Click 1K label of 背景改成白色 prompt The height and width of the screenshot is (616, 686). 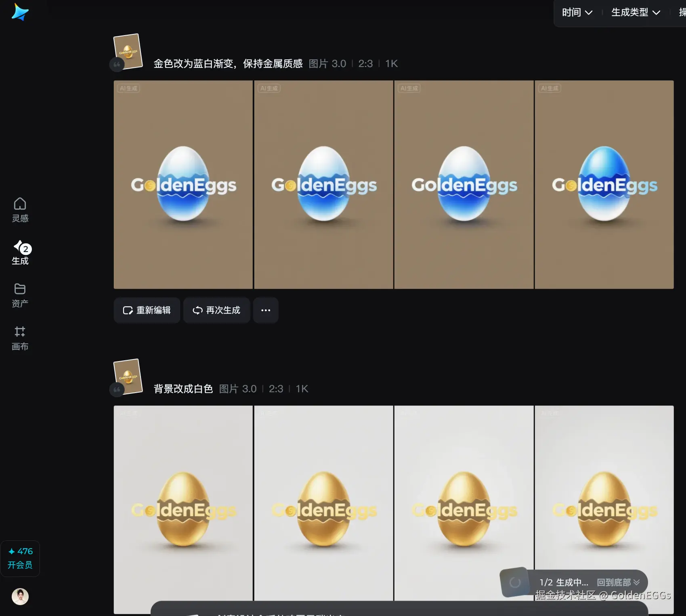(x=302, y=389)
